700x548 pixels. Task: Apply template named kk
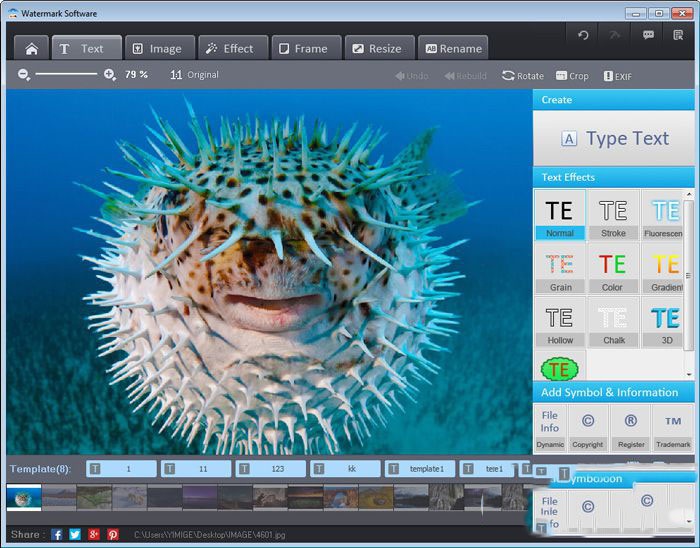[345, 469]
